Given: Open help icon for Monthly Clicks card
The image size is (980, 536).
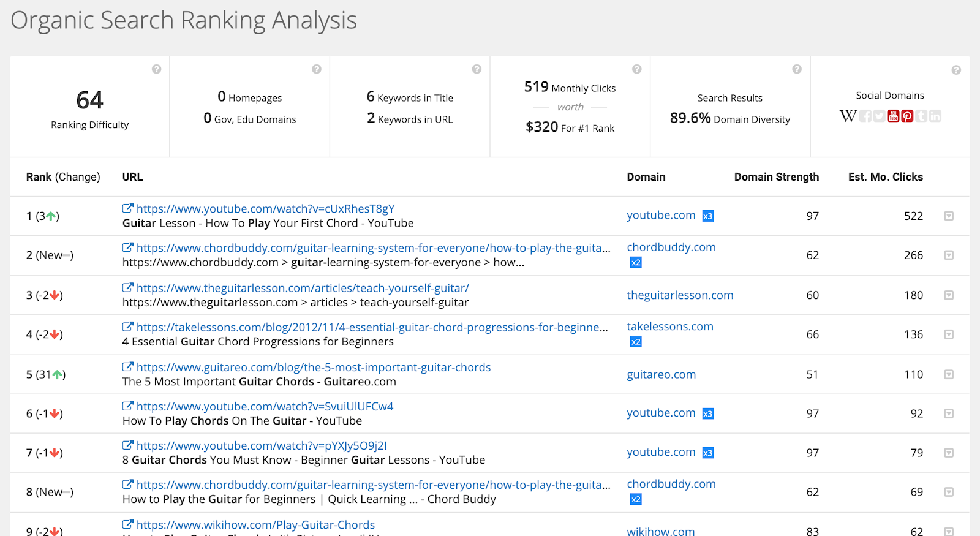Looking at the screenshot, I should 637,69.
